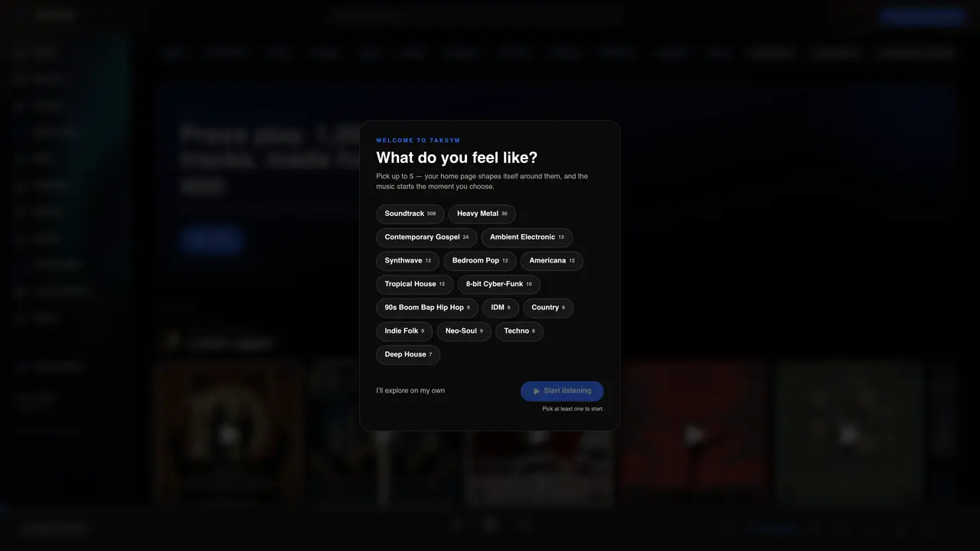Click the blurred blue button in the header
The width and height of the screenshot is (980, 551).
tap(922, 15)
